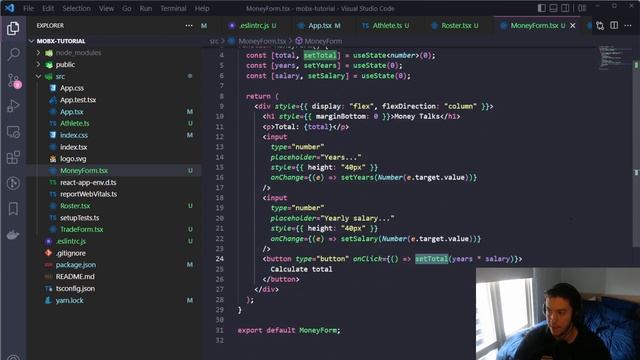Image resolution: width=640 pixels, height=360 pixels.
Task: Click the code minimap preview
Action: click(614, 57)
